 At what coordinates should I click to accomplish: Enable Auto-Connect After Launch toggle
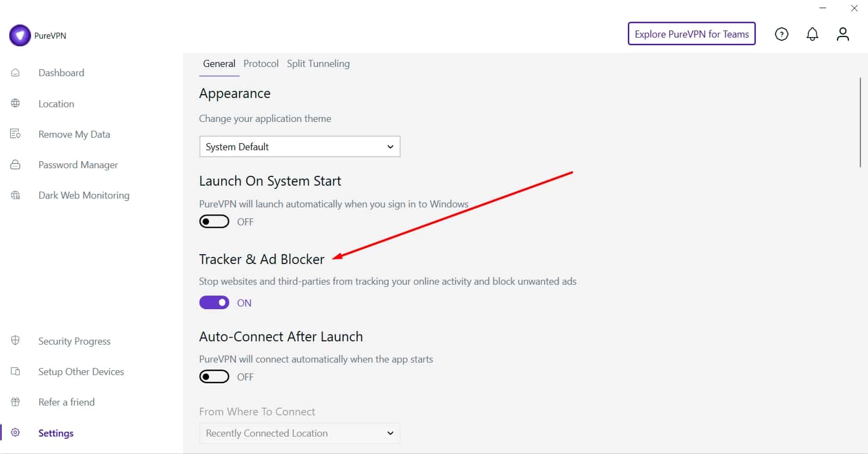click(x=214, y=377)
